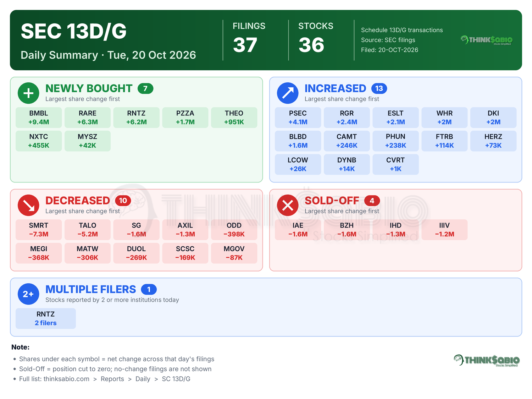This screenshot has width=532, height=399.
Task: Select the SMRT −7.3M tile
Action: pyautogui.click(x=39, y=230)
